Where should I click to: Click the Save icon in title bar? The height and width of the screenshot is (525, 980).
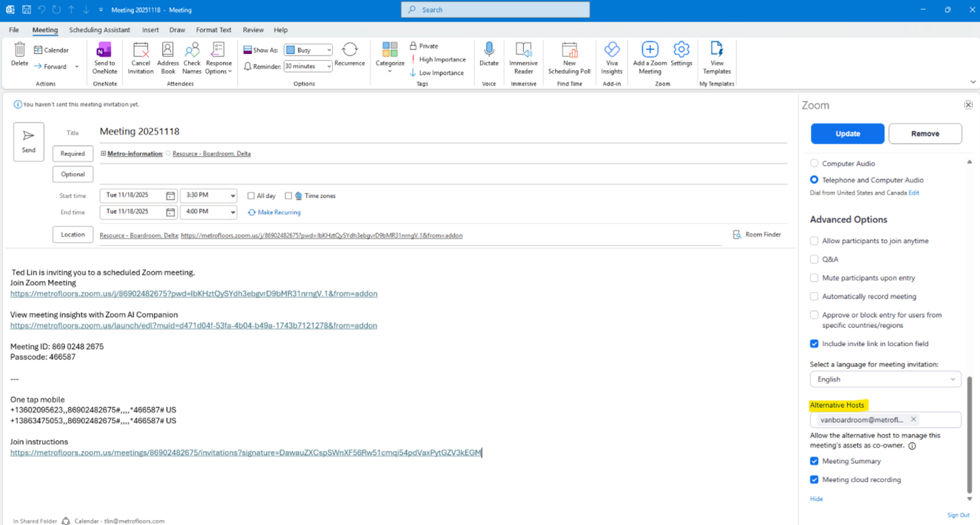(26, 10)
